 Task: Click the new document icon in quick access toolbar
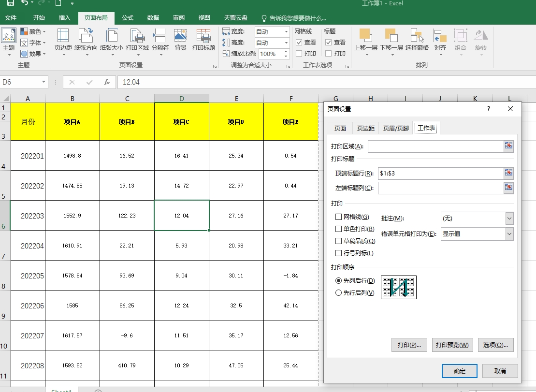58,3
